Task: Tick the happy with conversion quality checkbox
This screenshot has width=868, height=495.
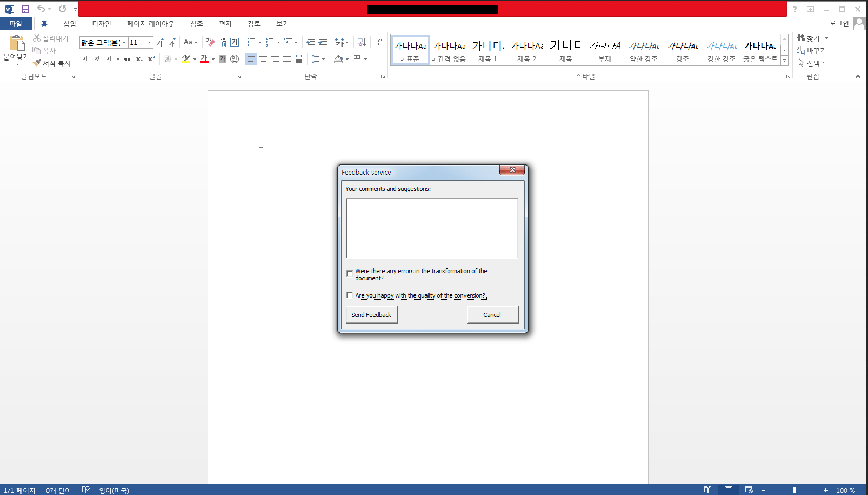Action: pos(350,295)
